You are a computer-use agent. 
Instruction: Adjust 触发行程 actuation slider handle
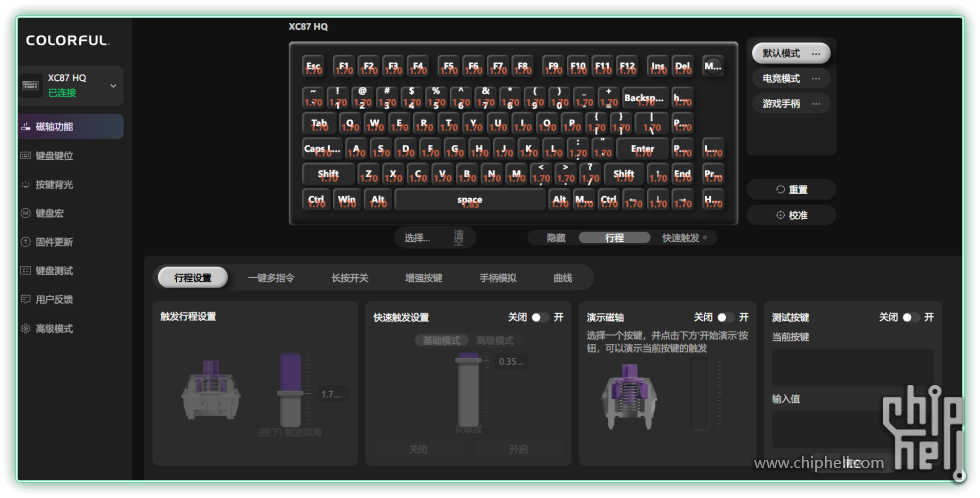[290, 394]
